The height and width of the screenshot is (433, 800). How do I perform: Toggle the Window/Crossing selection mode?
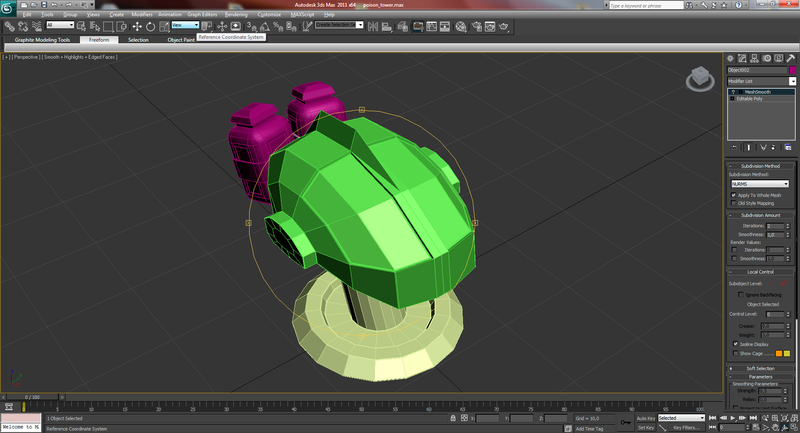(121, 27)
